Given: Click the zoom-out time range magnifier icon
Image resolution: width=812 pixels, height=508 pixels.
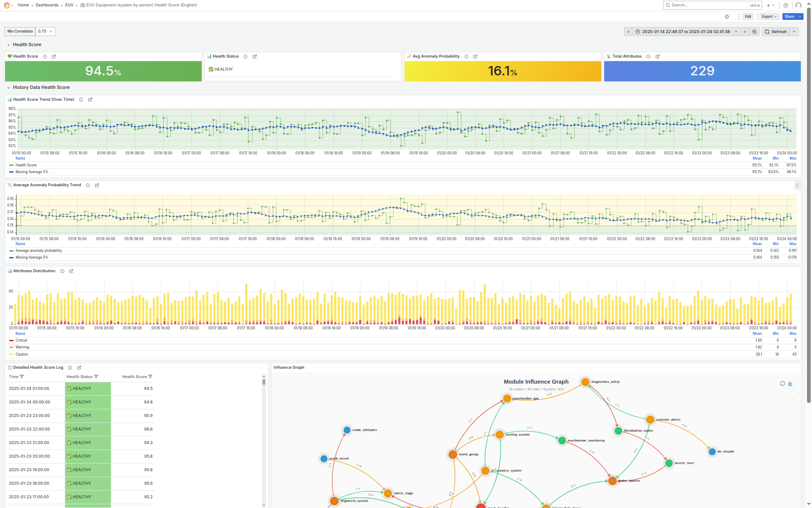Looking at the screenshot, I should 754,31.
